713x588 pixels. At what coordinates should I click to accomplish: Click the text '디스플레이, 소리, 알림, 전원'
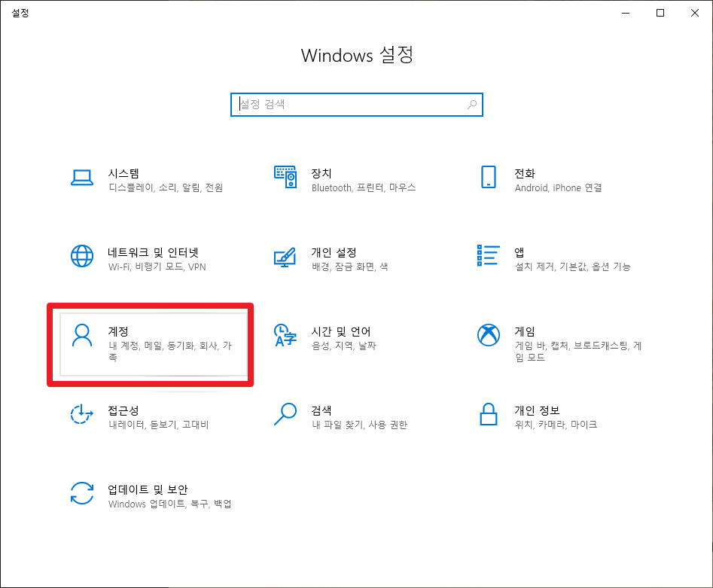pos(166,187)
